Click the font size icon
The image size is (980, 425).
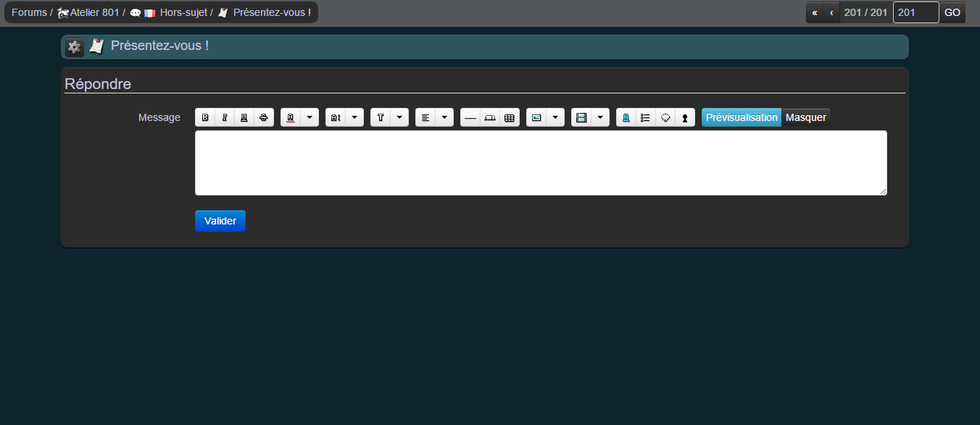pyautogui.click(x=336, y=117)
